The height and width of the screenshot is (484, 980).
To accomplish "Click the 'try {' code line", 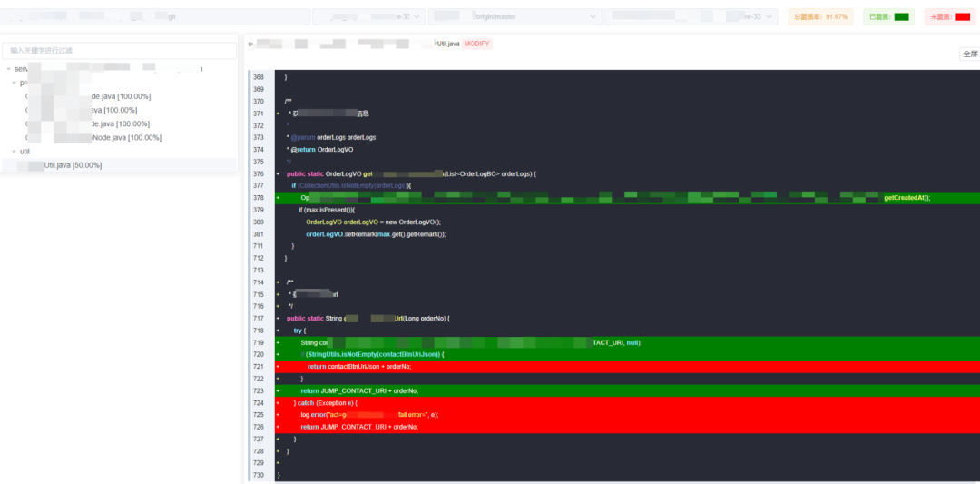I will pyautogui.click(x=300, y=331).
